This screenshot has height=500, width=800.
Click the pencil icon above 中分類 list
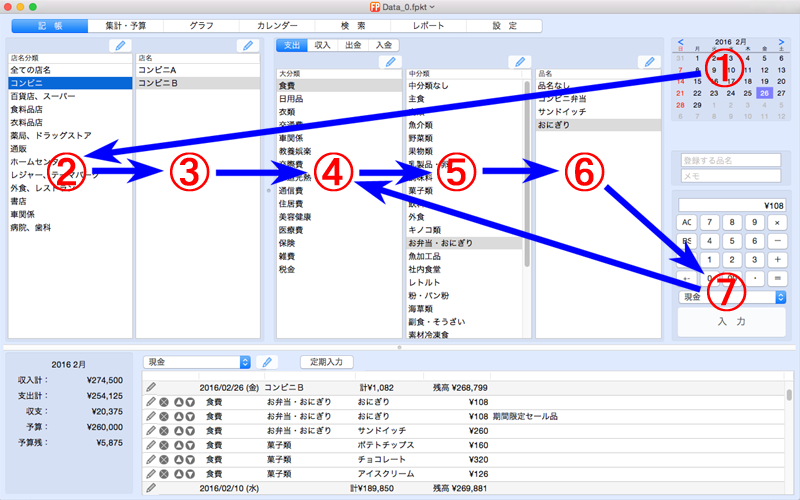point(519,62)
